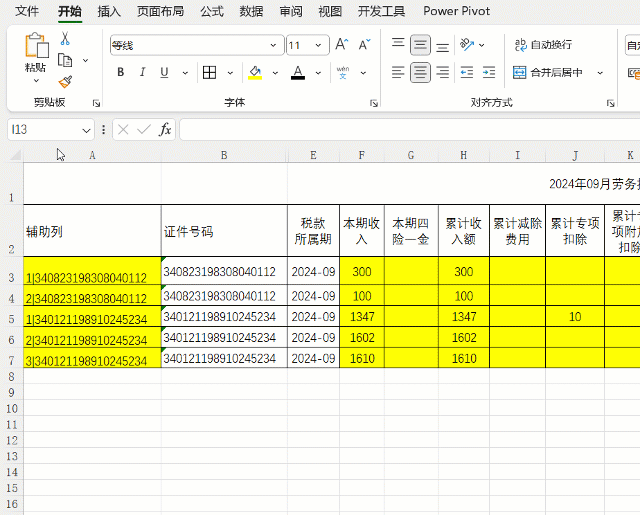Toggle Italic formatting

click(x=142, y=73)
